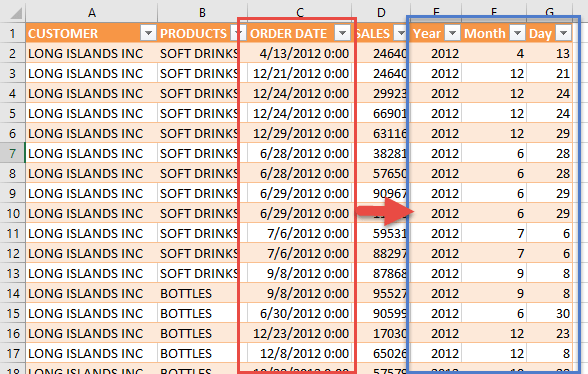Click Day value 21 in row 3
This screenshot has width=588, height=374.
coord(550,73)
